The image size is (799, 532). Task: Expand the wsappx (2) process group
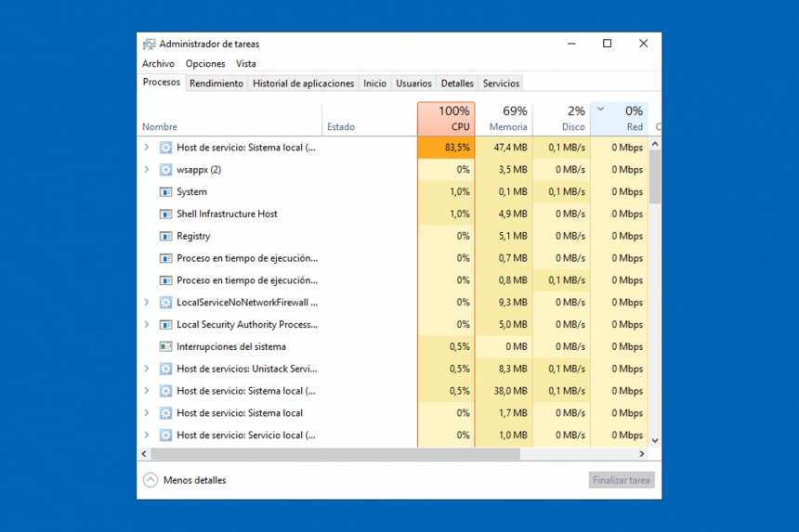click(146, 170)
